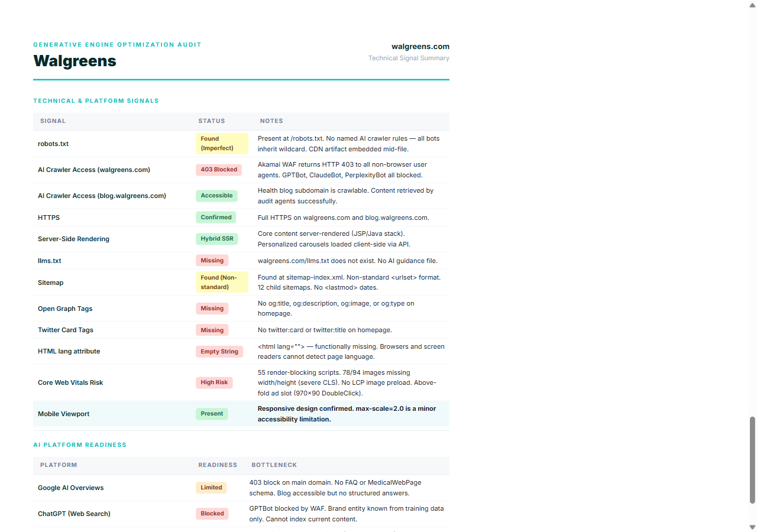
Task: Click Found (Non-standard) status badge
Action: pos(222,283)
